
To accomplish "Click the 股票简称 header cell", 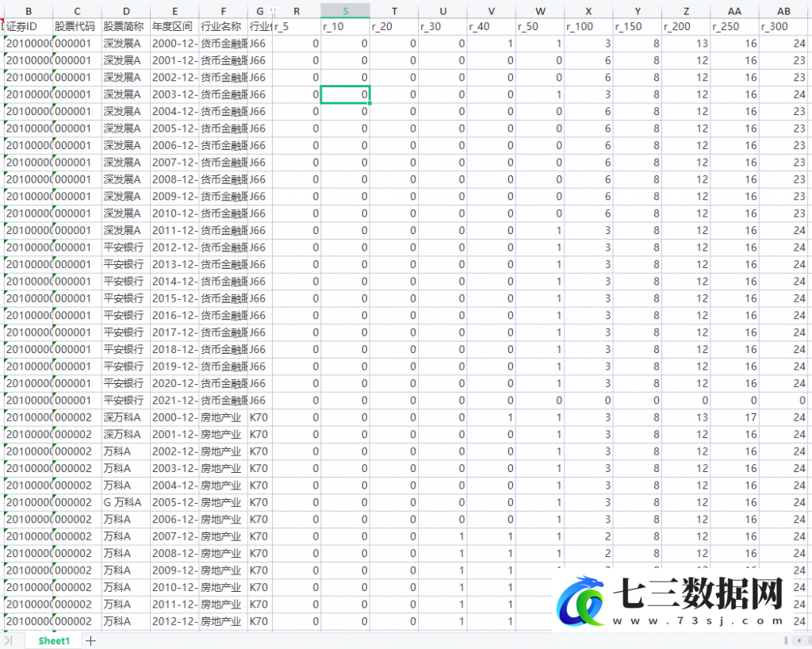I will pos(126,26).
